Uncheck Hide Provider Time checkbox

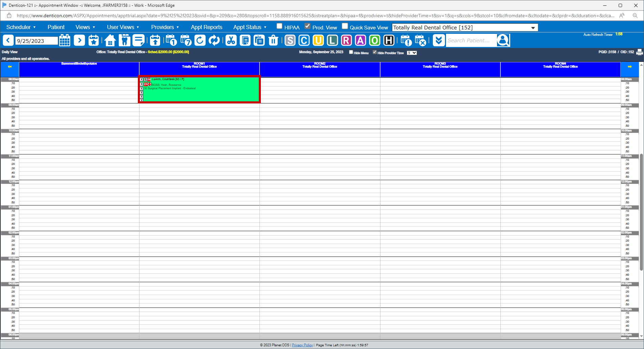point(375,52)
